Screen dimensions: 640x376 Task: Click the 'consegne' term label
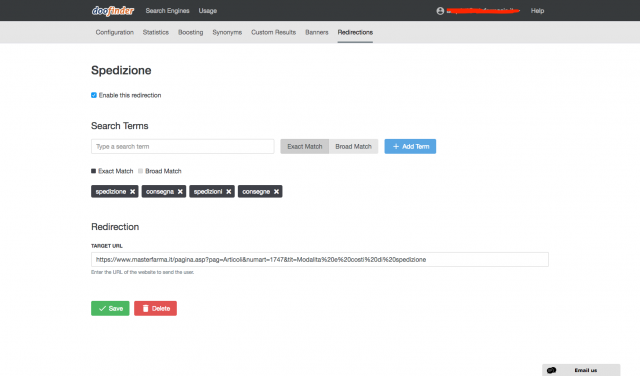tap(256, 191)
